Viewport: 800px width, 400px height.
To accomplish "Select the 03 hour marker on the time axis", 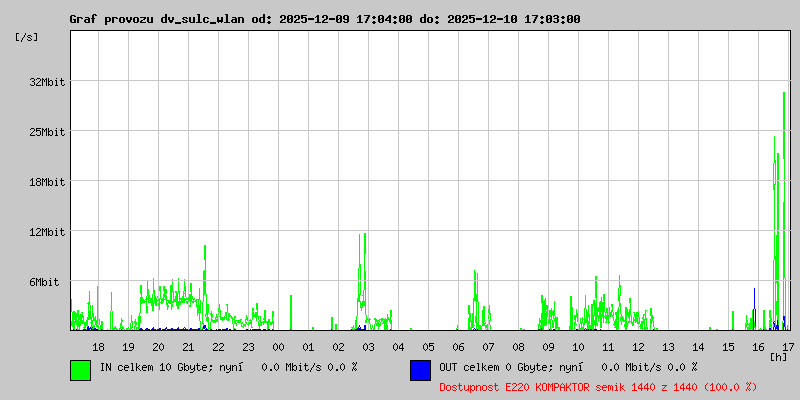I will tap(368, 346).
